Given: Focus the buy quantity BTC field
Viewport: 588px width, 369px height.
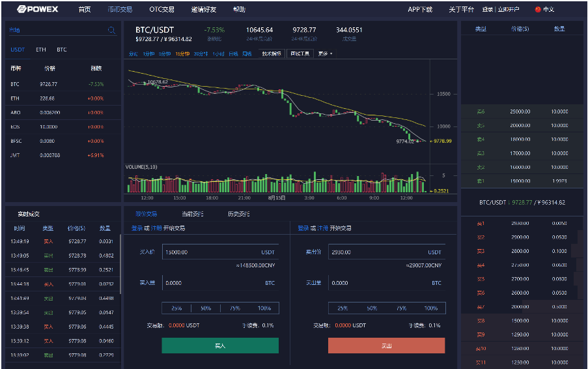Looking at the screenshot, I should 221,283.
